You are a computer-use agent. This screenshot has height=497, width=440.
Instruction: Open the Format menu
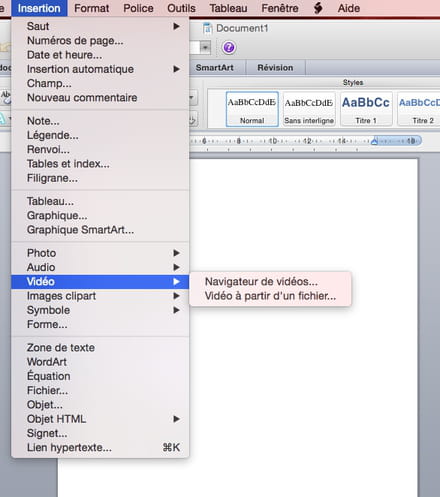coord(92,8)
